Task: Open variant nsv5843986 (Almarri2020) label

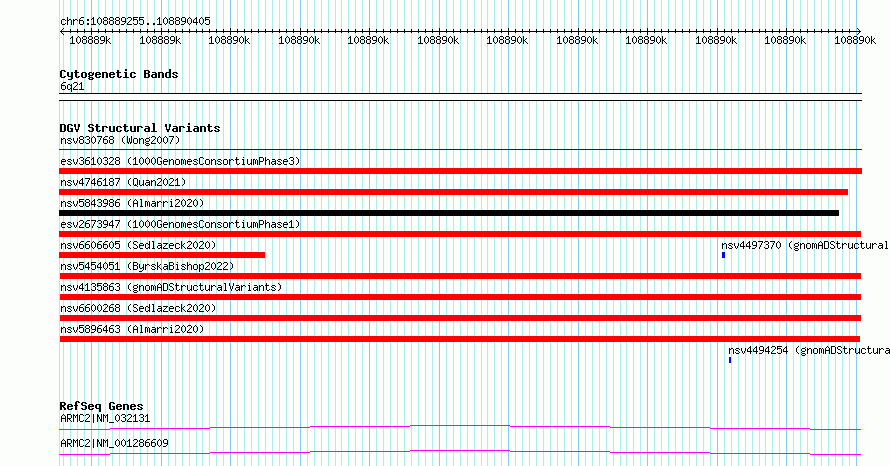Action: (132, 203)
